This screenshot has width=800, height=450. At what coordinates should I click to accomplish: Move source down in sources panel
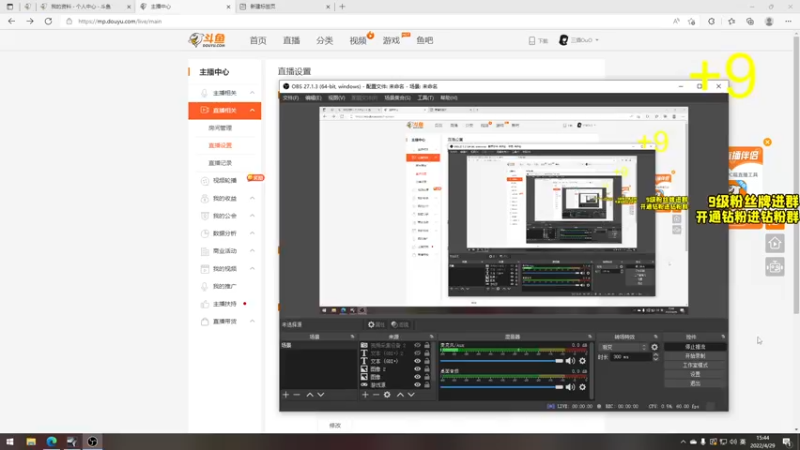[411, 395]
